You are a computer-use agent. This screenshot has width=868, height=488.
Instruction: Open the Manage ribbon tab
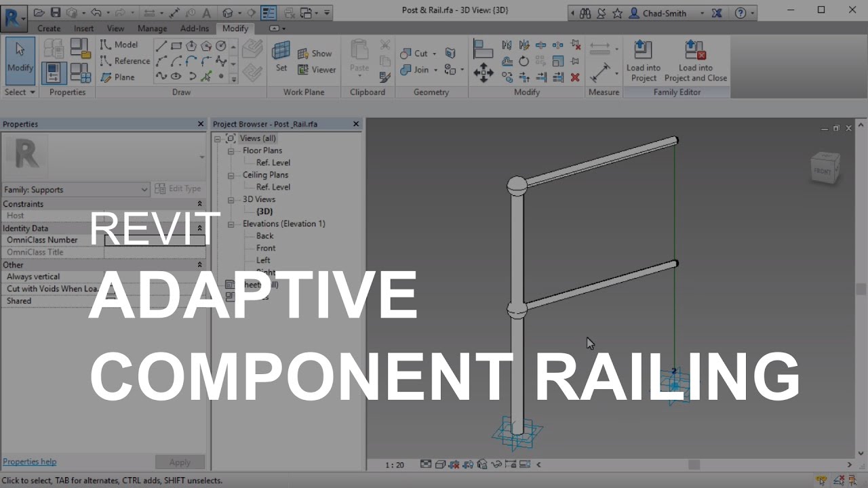tap(152, 28)
